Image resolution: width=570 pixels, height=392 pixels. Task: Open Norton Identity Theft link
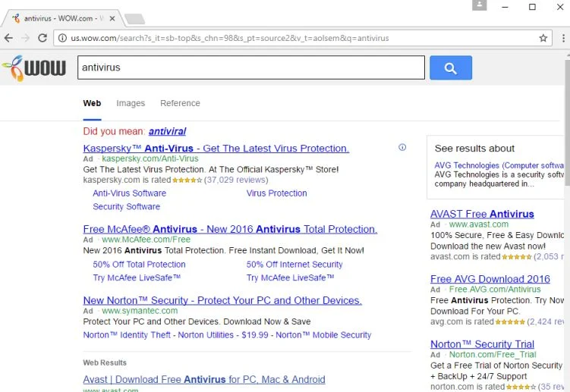127,335
